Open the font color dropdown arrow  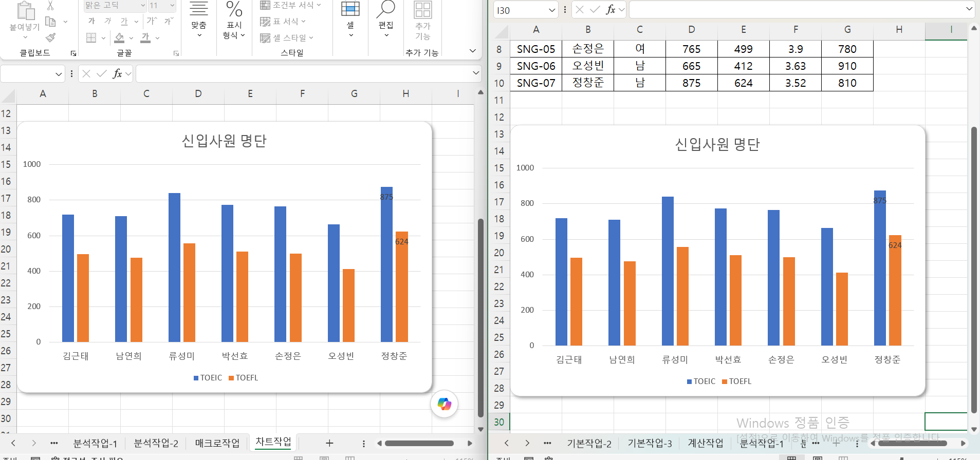[x=157, y=38]
